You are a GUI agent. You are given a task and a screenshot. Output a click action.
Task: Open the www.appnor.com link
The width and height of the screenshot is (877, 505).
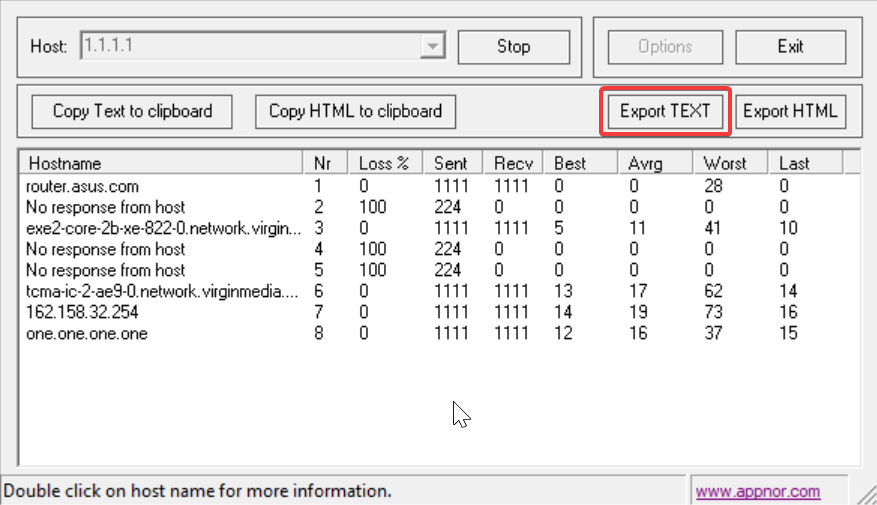click(757, 491)
